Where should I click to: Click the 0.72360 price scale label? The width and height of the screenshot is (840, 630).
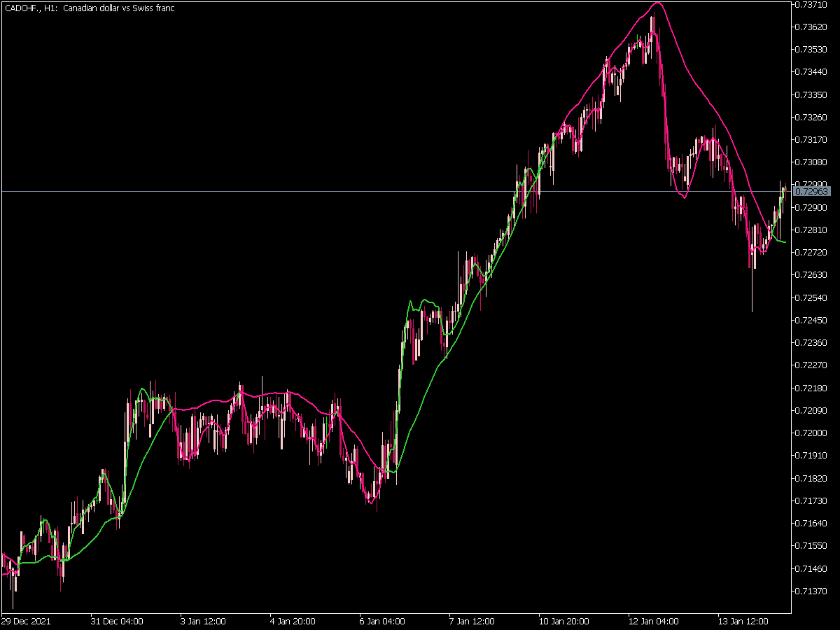tap(812, 342)
